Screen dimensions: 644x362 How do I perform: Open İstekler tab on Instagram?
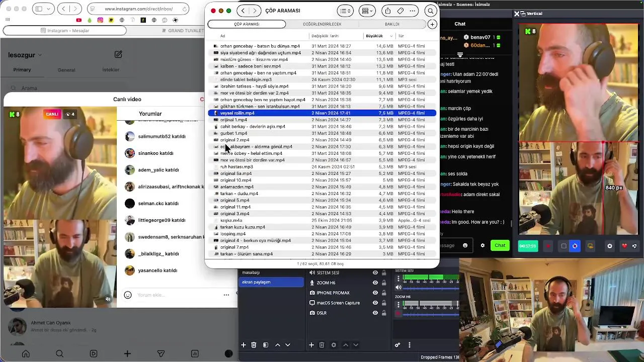pos(111,70)
